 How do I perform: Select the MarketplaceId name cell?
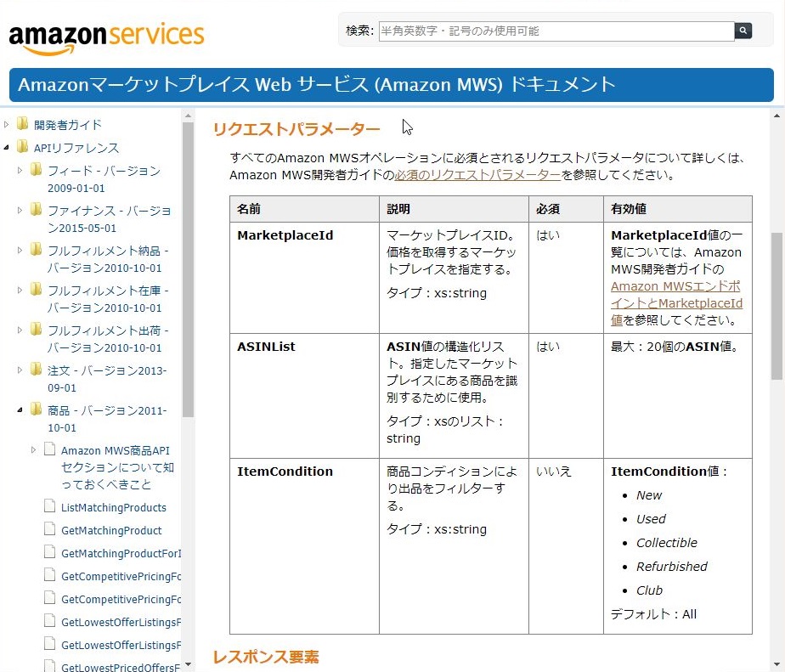point(304,278)
